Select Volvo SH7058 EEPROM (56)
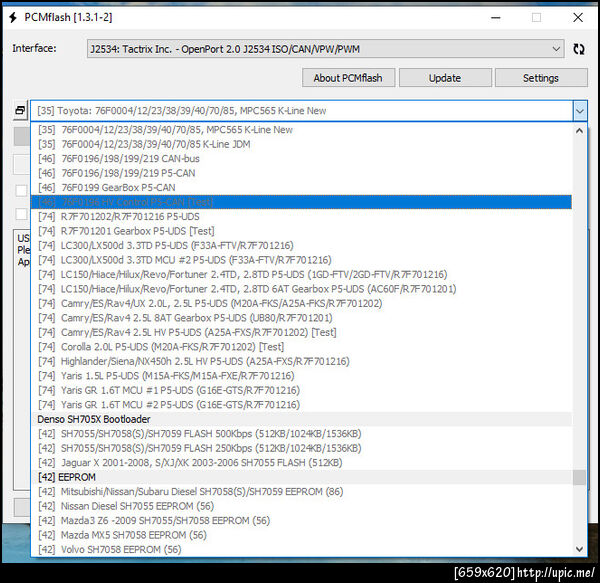 coord(301,550)
